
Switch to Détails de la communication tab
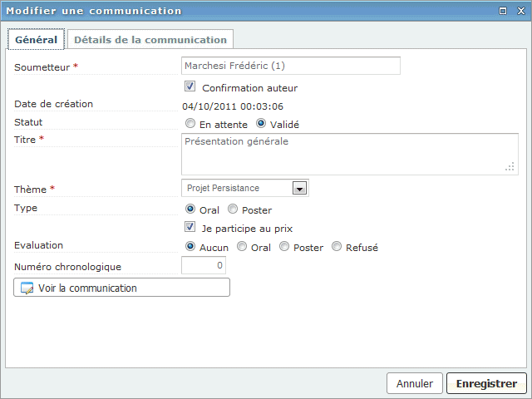(x=150, y=39)
